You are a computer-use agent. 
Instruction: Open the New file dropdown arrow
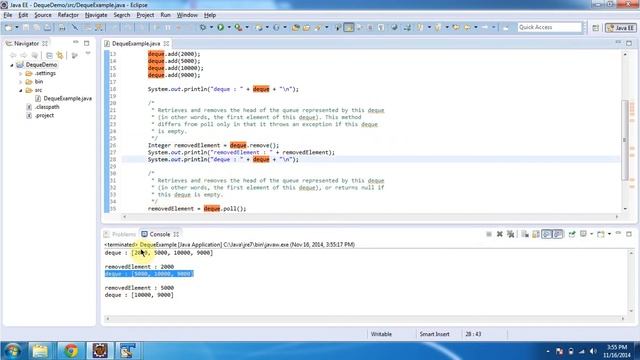click(x=17, y=27)
